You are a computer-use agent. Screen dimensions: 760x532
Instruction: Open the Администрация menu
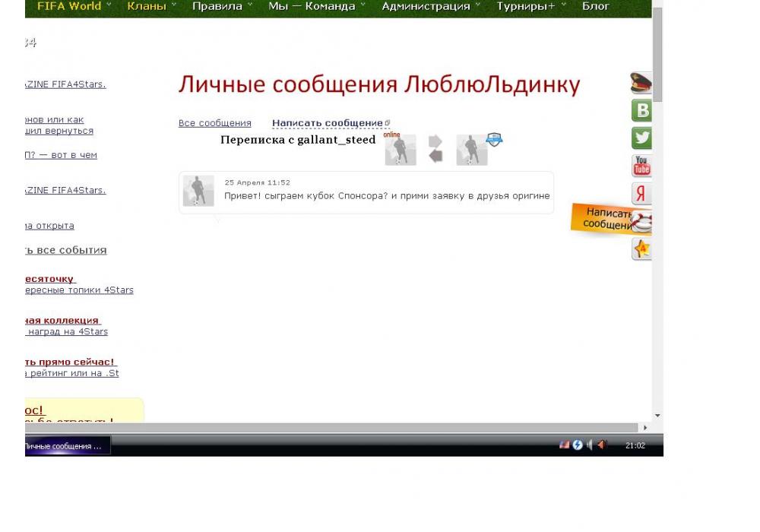[426, 6]
